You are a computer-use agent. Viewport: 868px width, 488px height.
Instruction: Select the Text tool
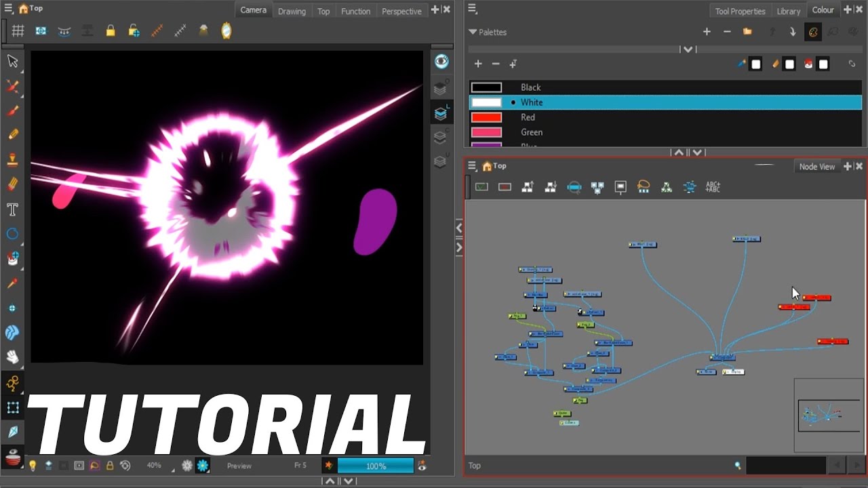tap(12, 209)
